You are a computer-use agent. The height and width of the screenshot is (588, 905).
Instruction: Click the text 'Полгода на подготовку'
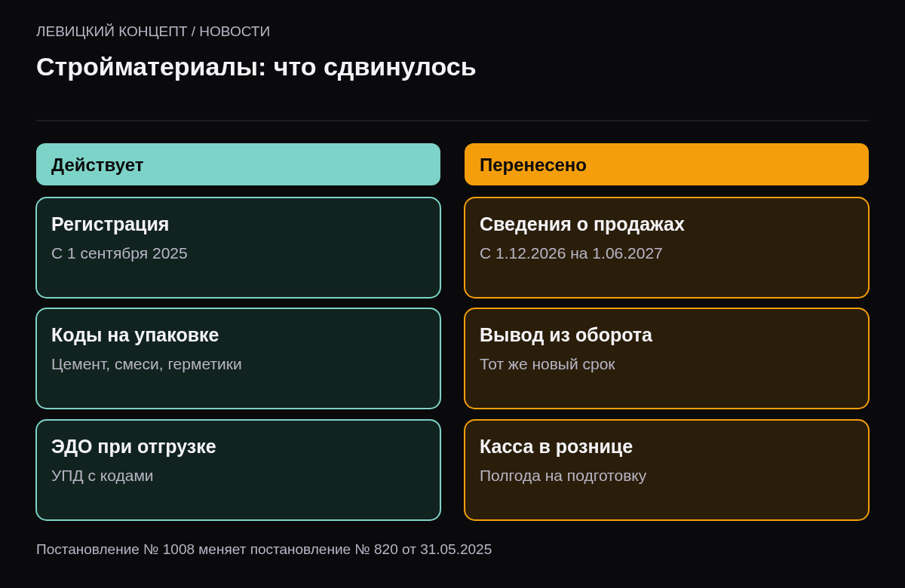click(563, 476)
